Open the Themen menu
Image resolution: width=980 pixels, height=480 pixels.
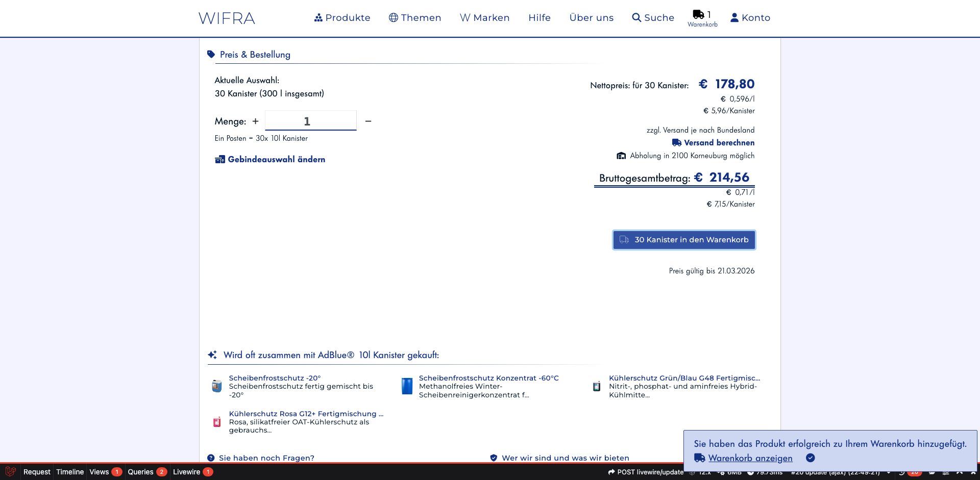(414, 18)
